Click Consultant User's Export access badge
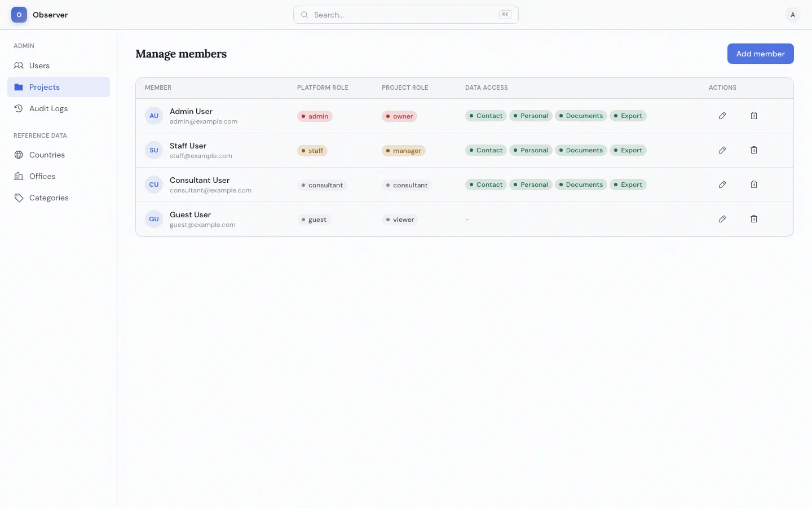The image size is (812, 508). (628, 185)
